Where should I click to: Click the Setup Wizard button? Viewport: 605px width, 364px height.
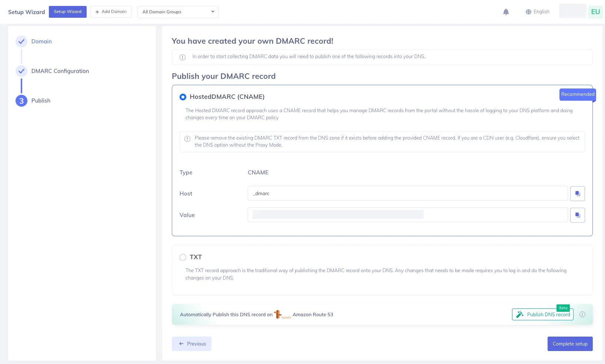[68, 12]
